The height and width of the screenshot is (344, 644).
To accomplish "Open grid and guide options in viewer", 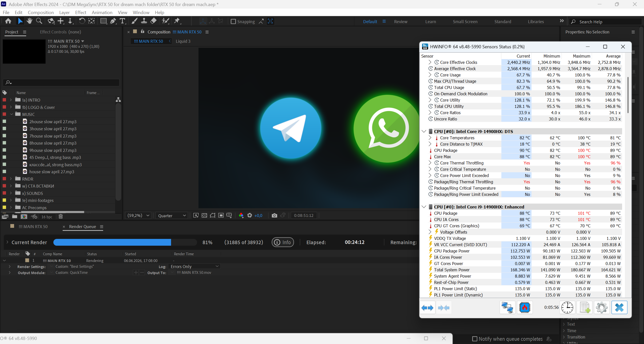I will [229, 216].
